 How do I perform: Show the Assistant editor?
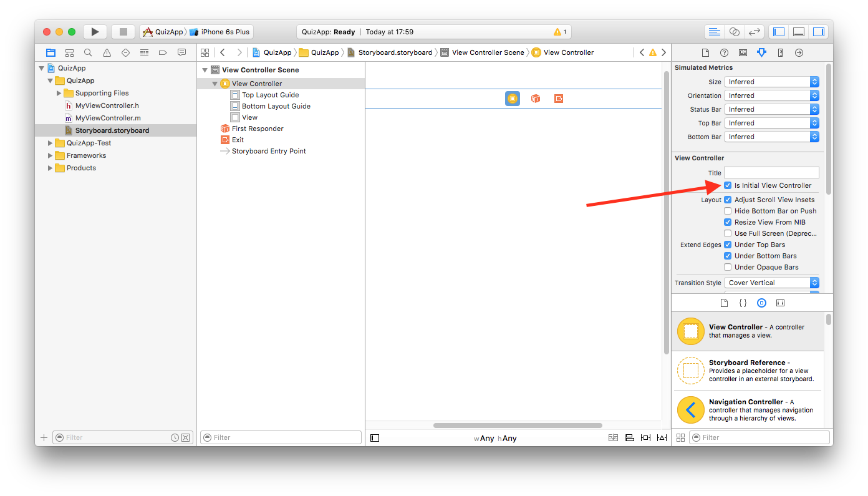(735, 32)
